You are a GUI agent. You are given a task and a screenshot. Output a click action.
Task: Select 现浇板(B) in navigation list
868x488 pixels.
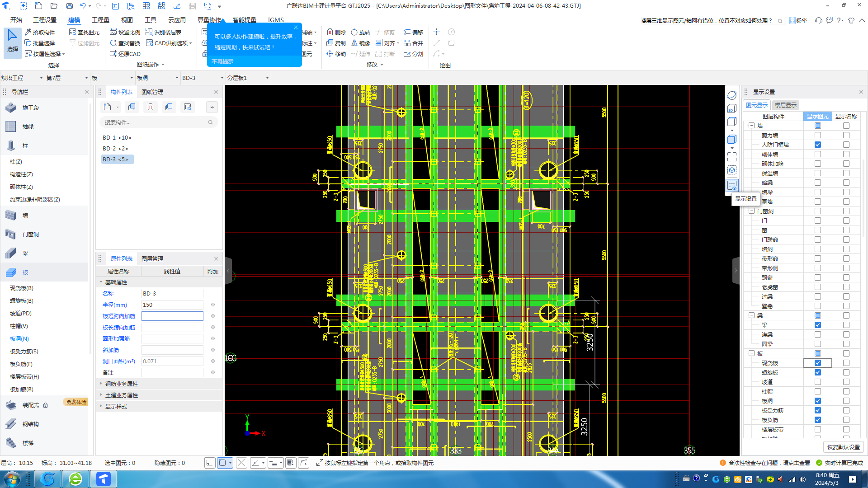click(22, 288)
